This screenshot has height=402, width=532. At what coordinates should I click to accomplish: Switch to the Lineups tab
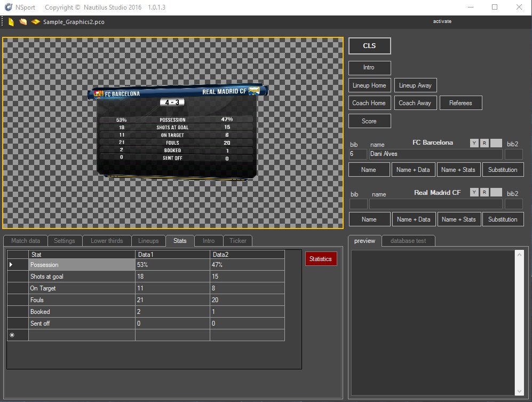tap(148, 241)
